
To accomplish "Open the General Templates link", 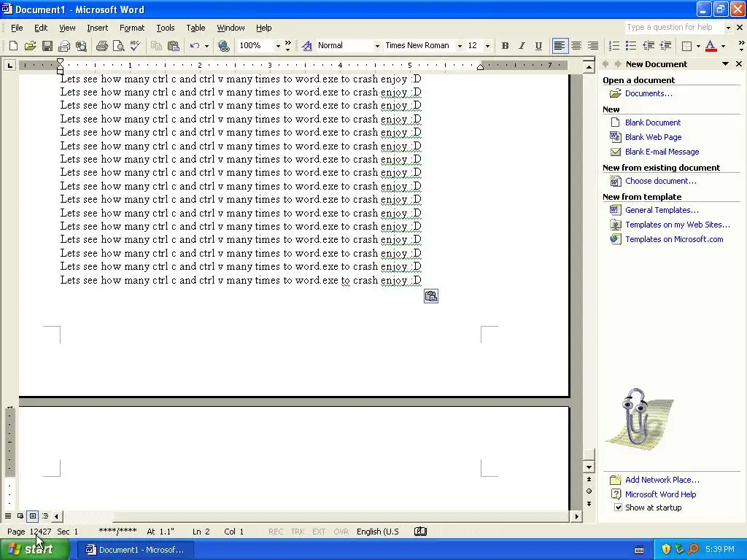I will pyautogui.click(x=662, y=210).
